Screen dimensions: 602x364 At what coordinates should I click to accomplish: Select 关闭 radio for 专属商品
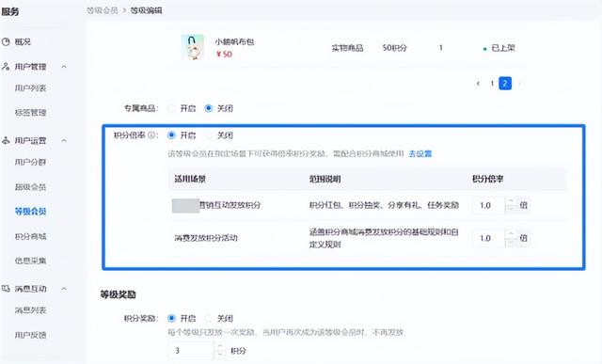click(209, 108)
